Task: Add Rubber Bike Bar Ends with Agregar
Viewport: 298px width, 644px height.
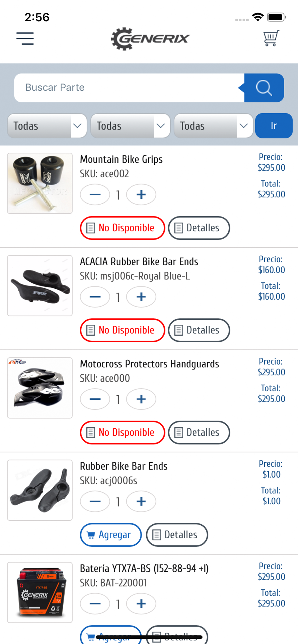Action: 111,535
